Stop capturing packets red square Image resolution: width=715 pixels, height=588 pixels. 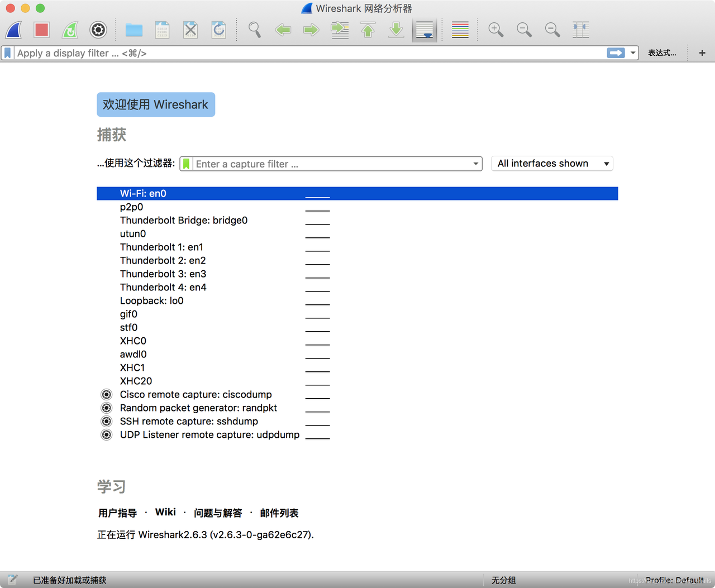point(42,30)
